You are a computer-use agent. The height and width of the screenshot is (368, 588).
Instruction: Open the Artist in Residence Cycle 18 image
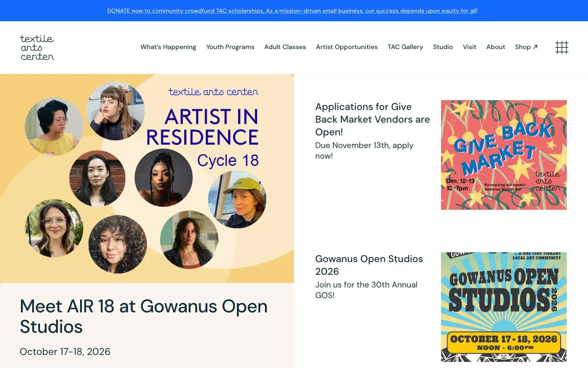coord(147,178)
